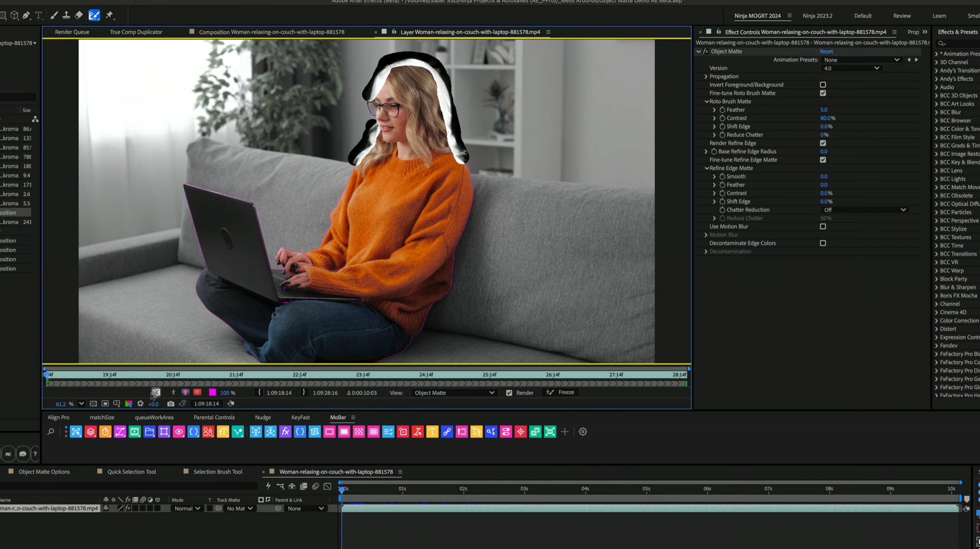
Task: Select the Clone Stamp tool
Action: click(66, 15)
